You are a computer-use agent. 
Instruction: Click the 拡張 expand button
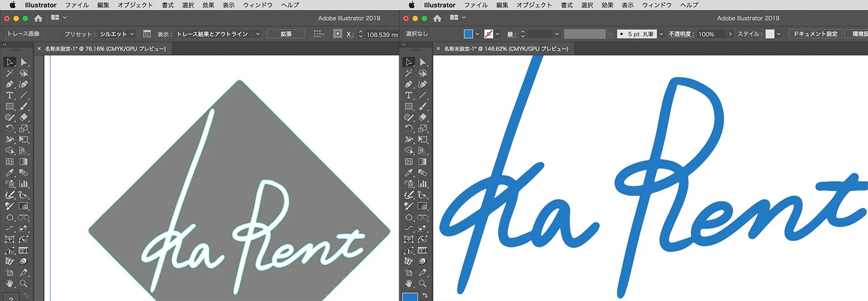(286, 34)
